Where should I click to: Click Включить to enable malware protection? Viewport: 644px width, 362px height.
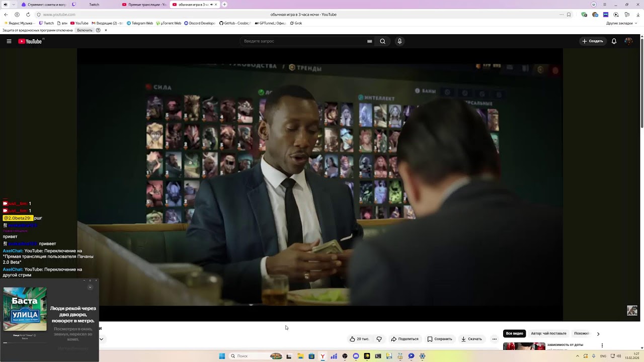point(85,30)
